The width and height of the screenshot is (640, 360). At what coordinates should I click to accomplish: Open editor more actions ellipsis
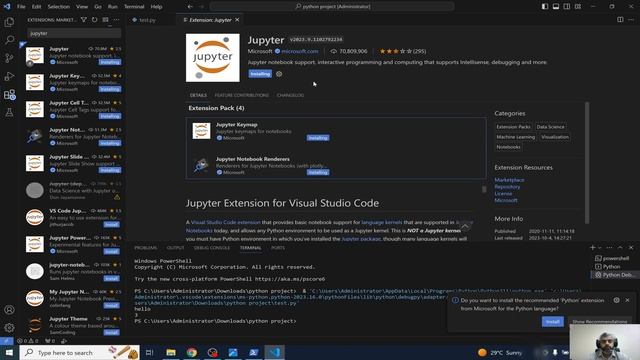[631, 20]
